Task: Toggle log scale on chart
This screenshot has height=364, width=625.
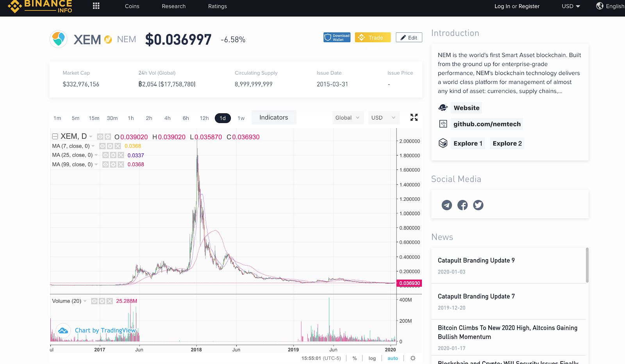Action: click(372, 358)
